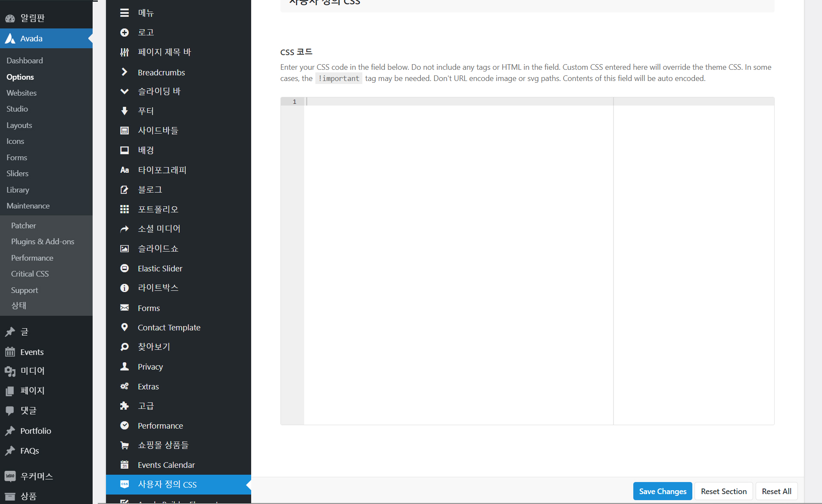The width and height of the screenshot is (822, 504).
Task: Open the 푸터 footer settings icon
Action: (125, 111)
